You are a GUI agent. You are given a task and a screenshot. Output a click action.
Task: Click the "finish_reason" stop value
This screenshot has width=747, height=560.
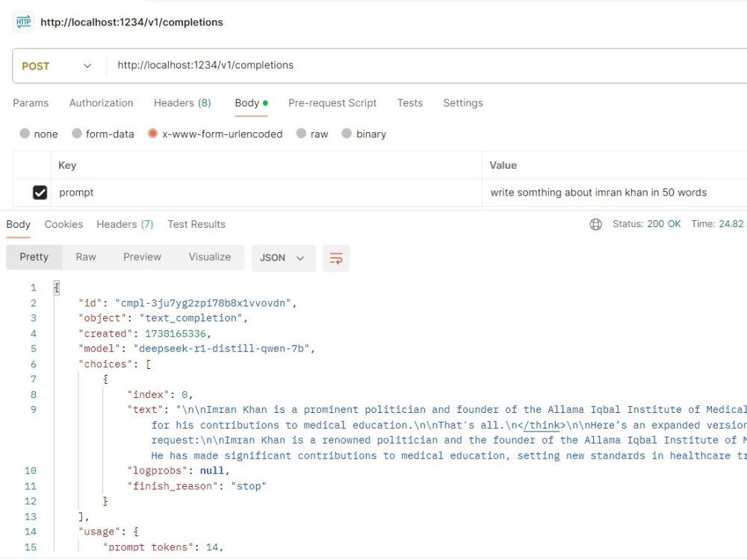click(249, 486)
